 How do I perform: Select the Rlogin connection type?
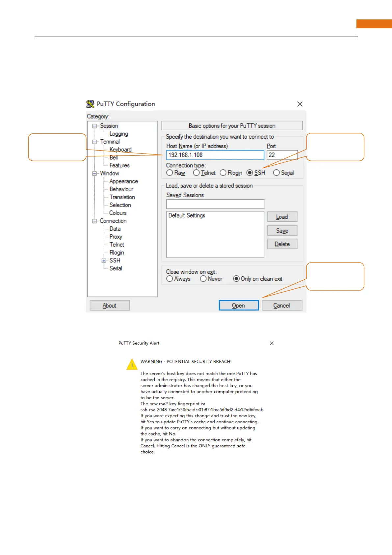click(x=231, y=173)
